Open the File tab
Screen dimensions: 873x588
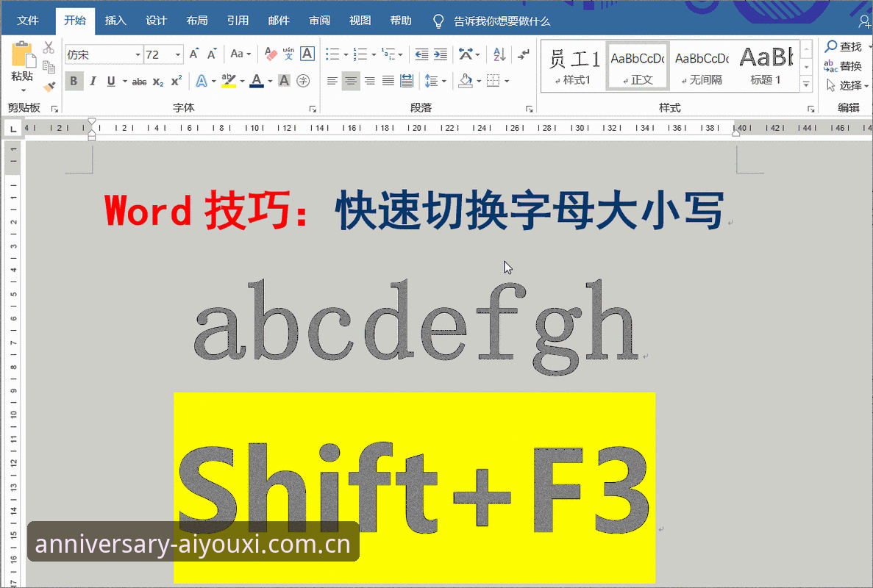[28, 21]
